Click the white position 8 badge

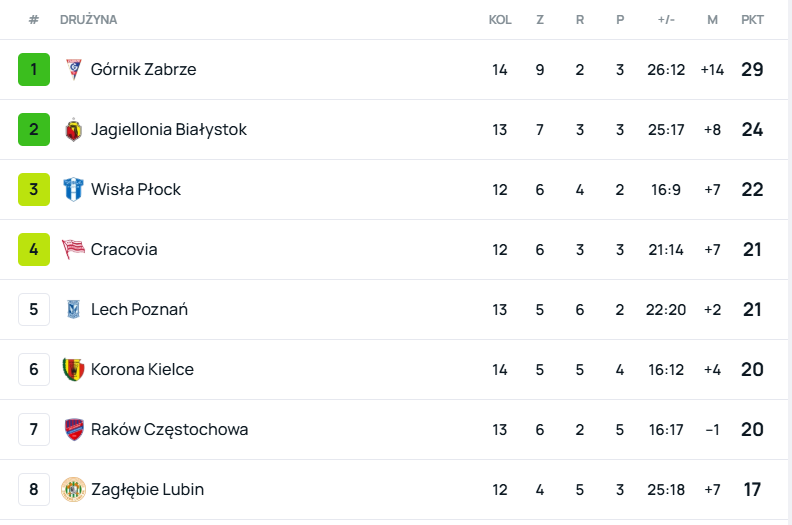click(x=34, y=490)
